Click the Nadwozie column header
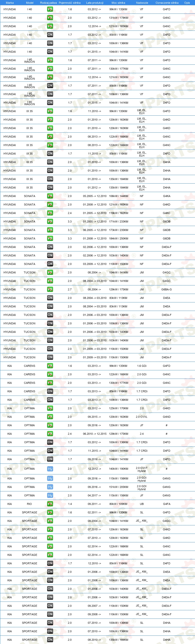The height and width of the screenshot is (644, 195). click(142, 3)
